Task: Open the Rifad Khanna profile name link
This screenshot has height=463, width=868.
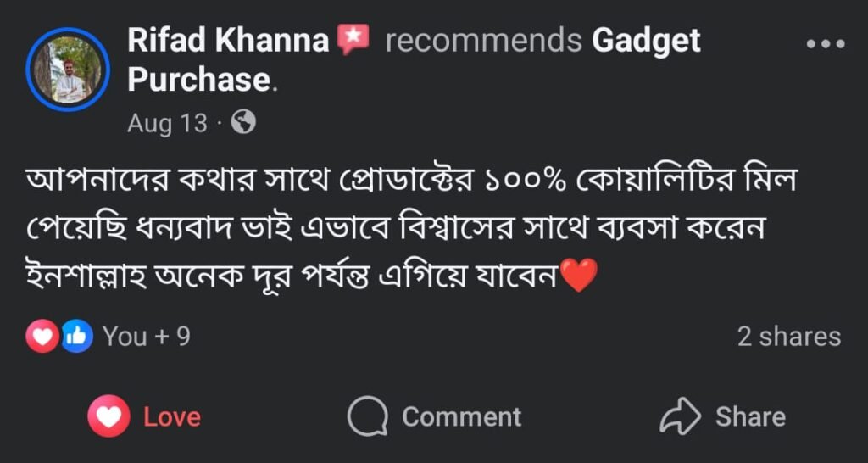Action: pos(228,40)
